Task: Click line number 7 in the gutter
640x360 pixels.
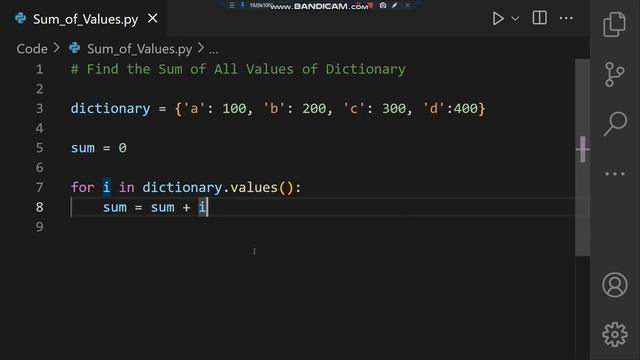Action: pos(40,187)
